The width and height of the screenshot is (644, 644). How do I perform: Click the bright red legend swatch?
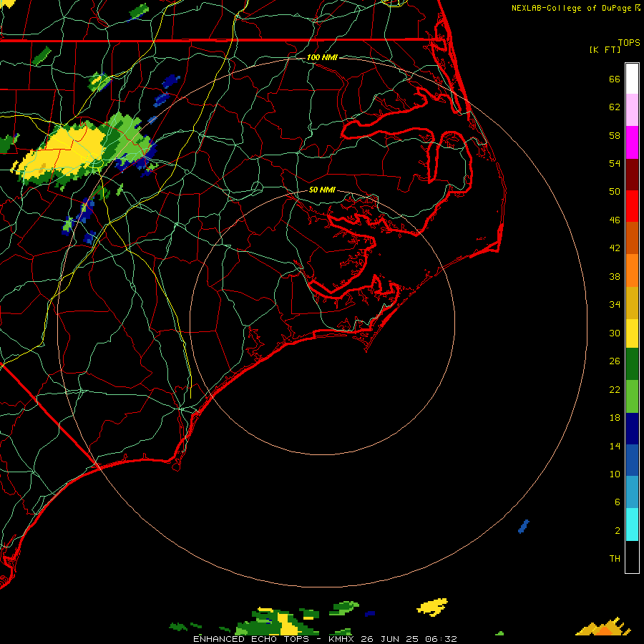click(632, 206)
